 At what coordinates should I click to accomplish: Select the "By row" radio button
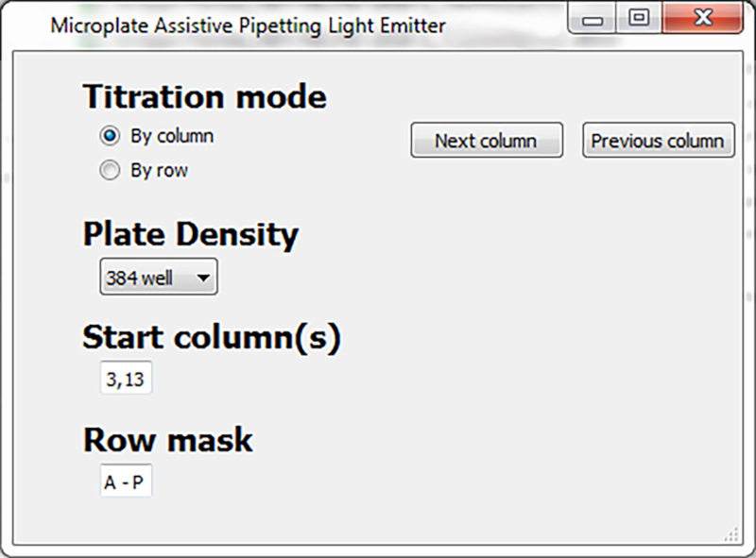[111, 171]
